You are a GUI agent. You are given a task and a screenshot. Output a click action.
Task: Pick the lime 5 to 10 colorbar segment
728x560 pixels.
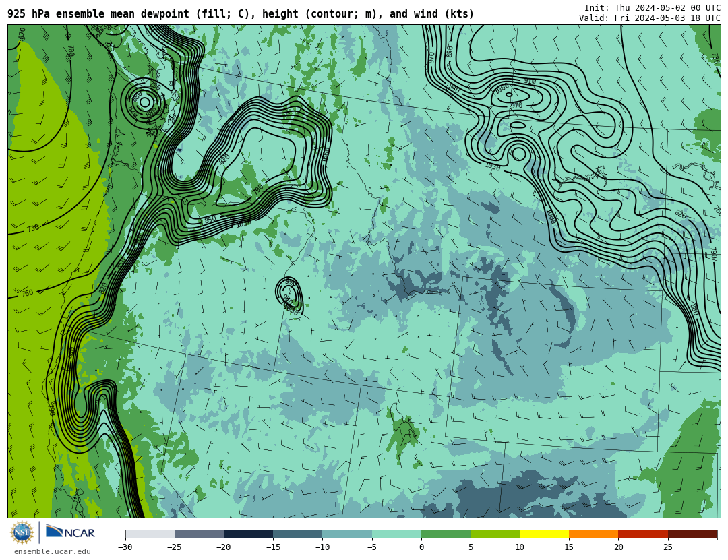click(495, 534)
